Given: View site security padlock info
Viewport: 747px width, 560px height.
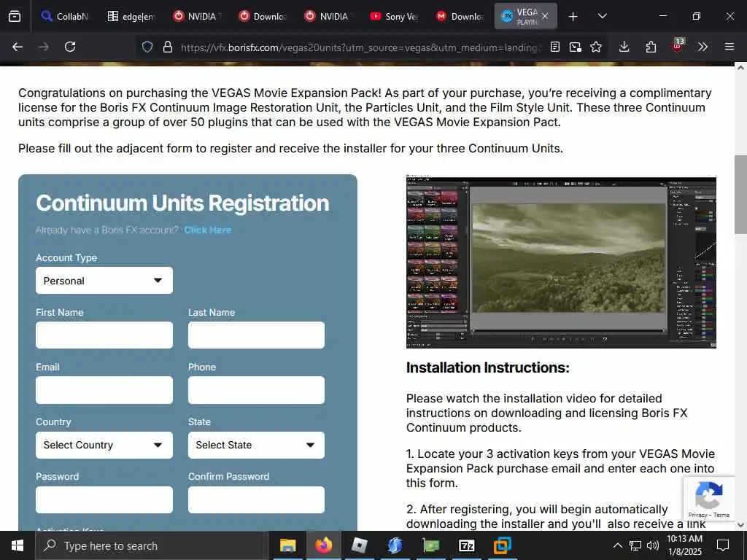Looking at the screenshot, I should [167, 47].
